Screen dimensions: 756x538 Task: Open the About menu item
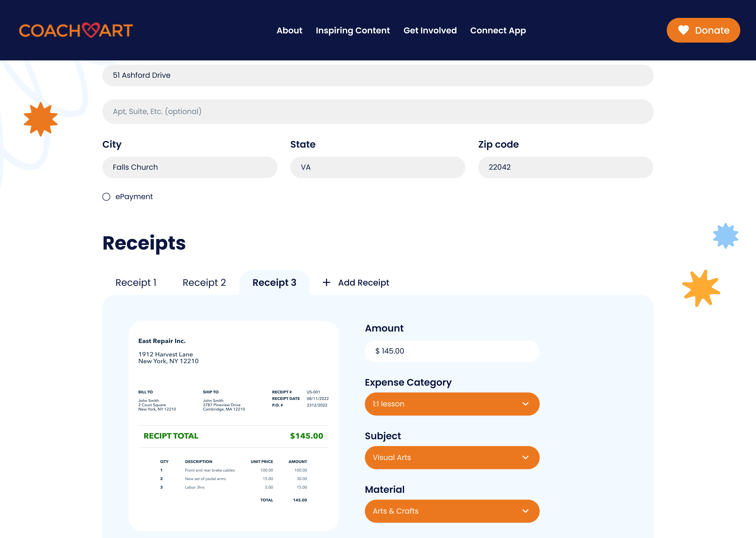click(x=289, y=30)
